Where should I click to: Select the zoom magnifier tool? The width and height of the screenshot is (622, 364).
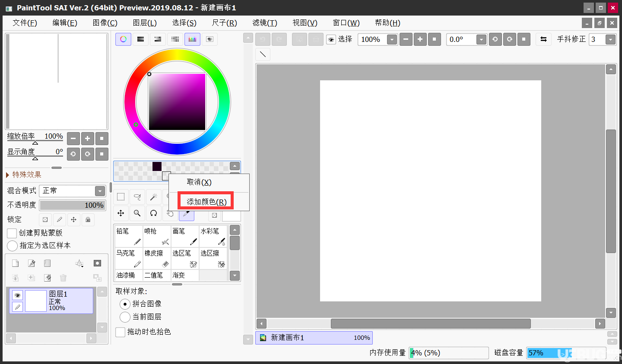click(x=137, y=213)
